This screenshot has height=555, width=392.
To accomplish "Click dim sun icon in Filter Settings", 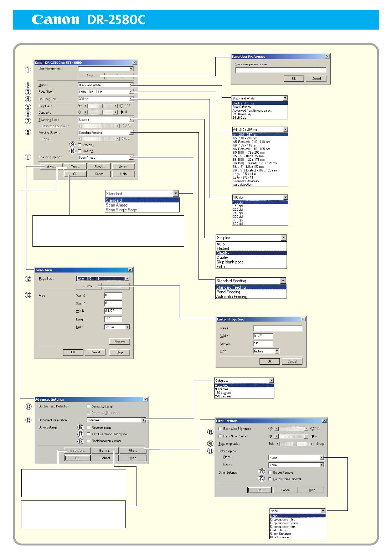I will (x=270, y=429).
